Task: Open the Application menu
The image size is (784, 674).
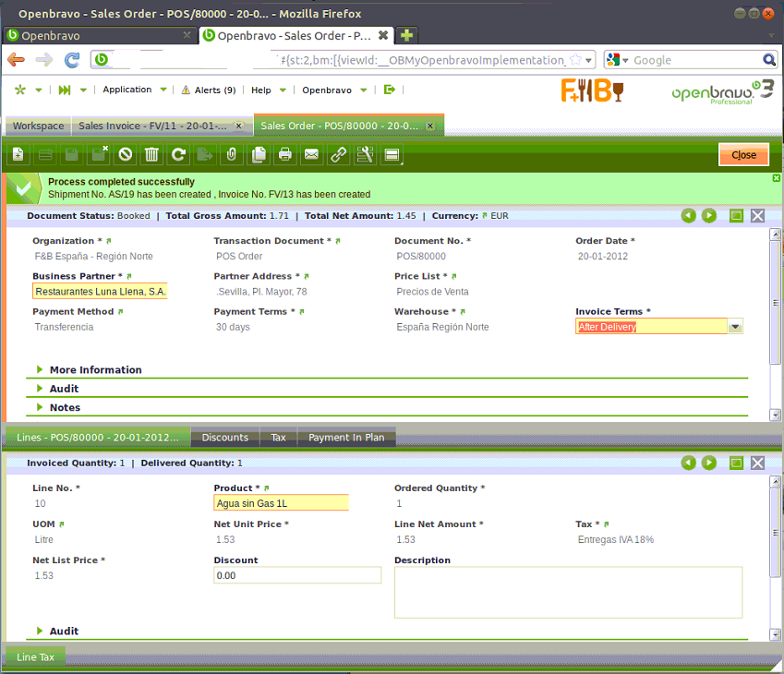Action: [127, 90]
